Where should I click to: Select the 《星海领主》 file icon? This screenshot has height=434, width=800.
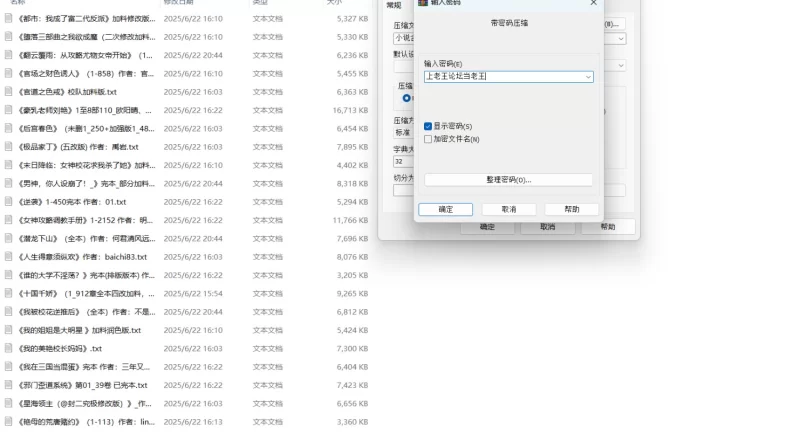point(9,403)
